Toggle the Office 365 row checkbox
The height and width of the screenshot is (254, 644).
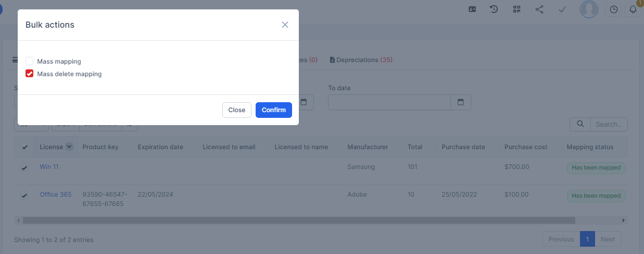coord(24,196)
